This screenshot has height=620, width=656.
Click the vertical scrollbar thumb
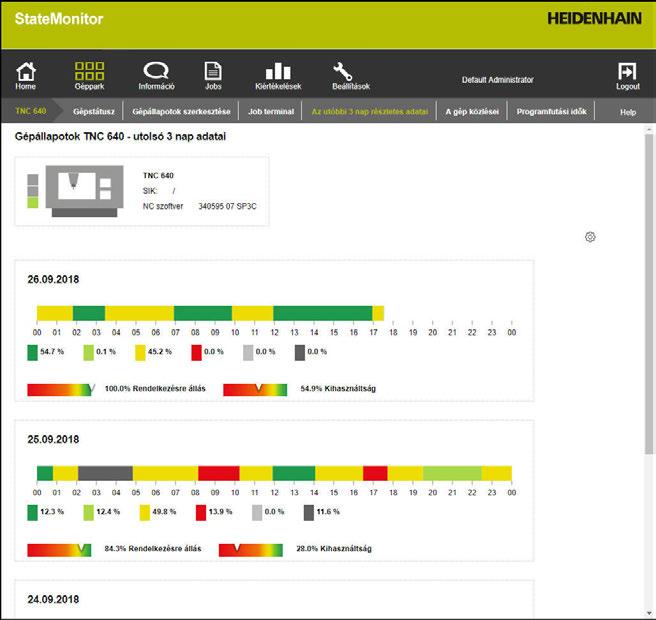pos(649,294)
